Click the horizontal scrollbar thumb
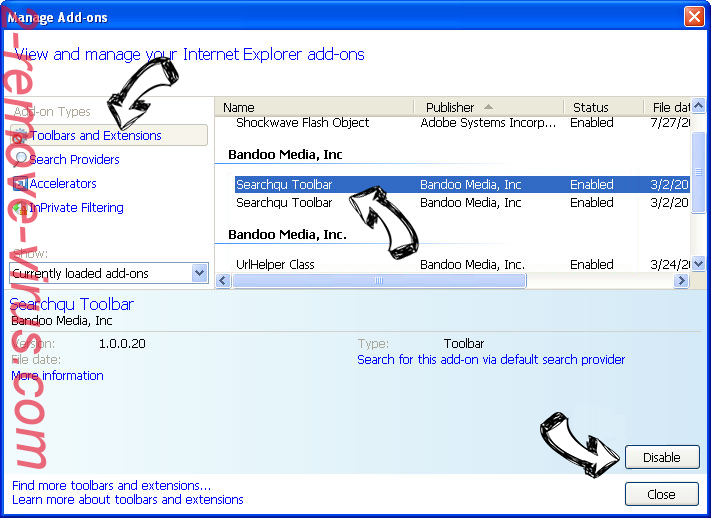Screen dimensions: 711x518 tap(379, 280)
